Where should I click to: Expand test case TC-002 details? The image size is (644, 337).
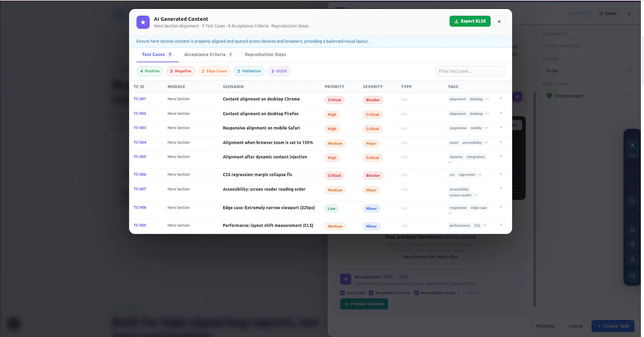coord(501,113)
